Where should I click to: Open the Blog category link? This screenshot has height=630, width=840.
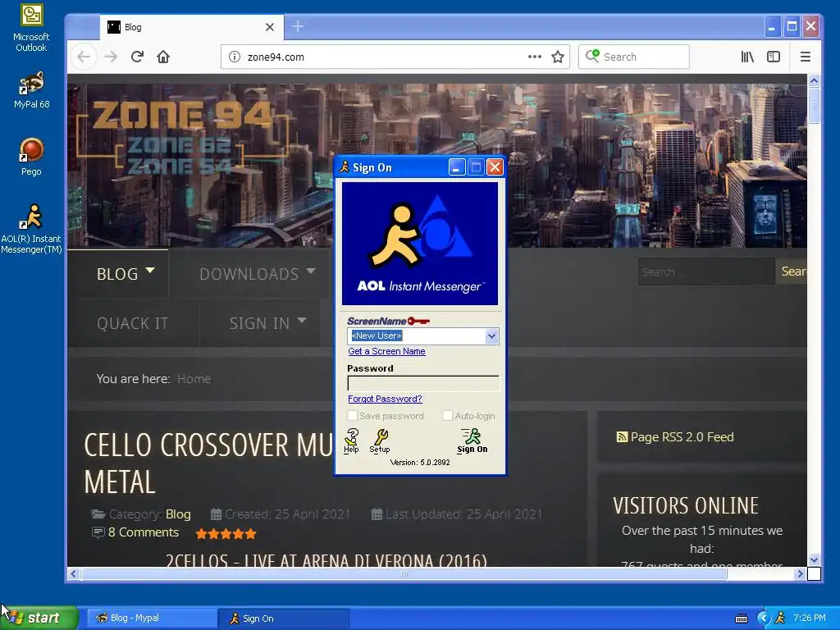178,514
